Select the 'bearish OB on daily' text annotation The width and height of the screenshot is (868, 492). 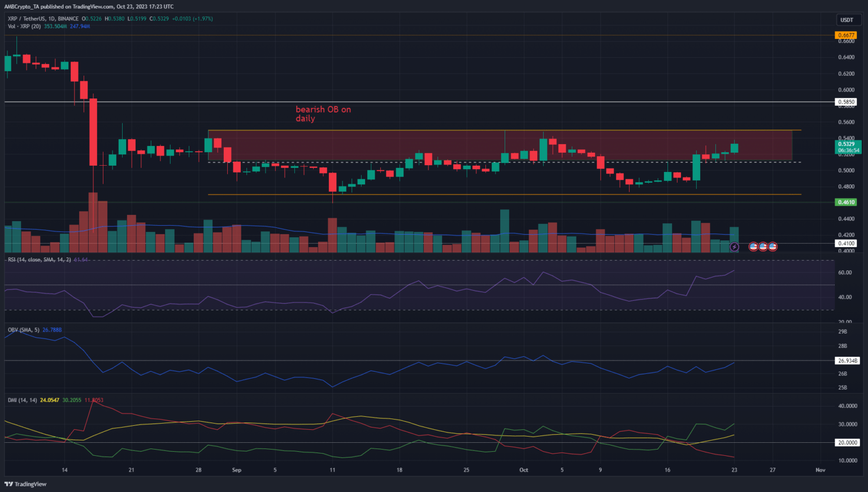pyautogui.click(x=323, y=114)
